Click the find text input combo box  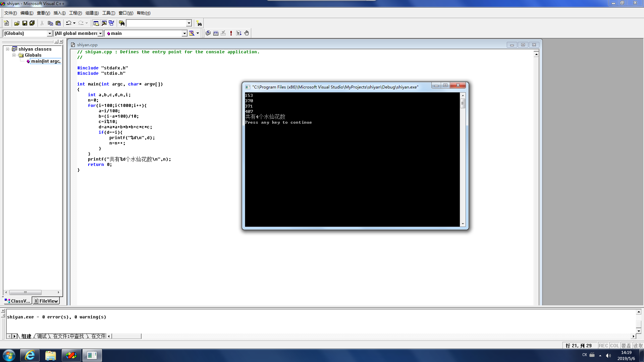tap(156, 23)
